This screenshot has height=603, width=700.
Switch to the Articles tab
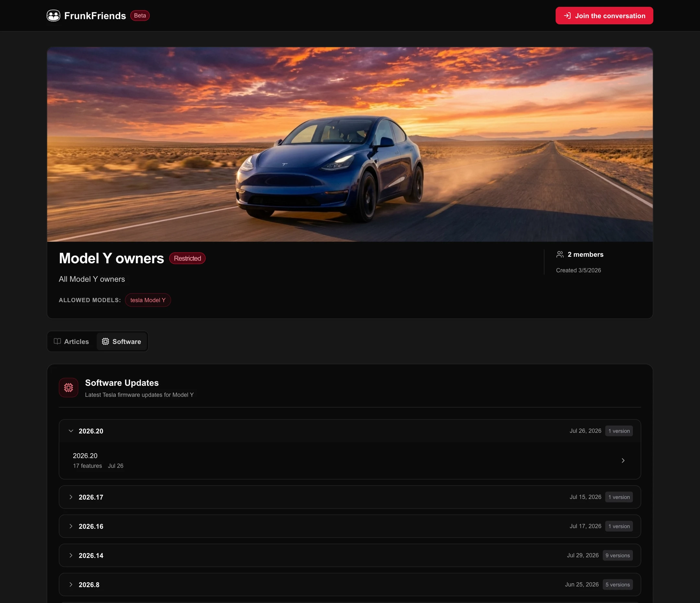click(71, 341)
